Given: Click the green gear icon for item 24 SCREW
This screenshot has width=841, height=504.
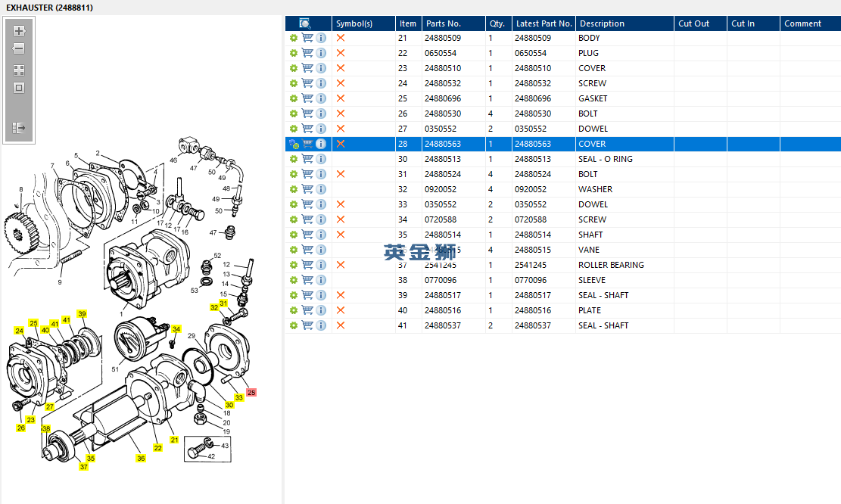Looking at the screenshot, I should tap(294, 83).
